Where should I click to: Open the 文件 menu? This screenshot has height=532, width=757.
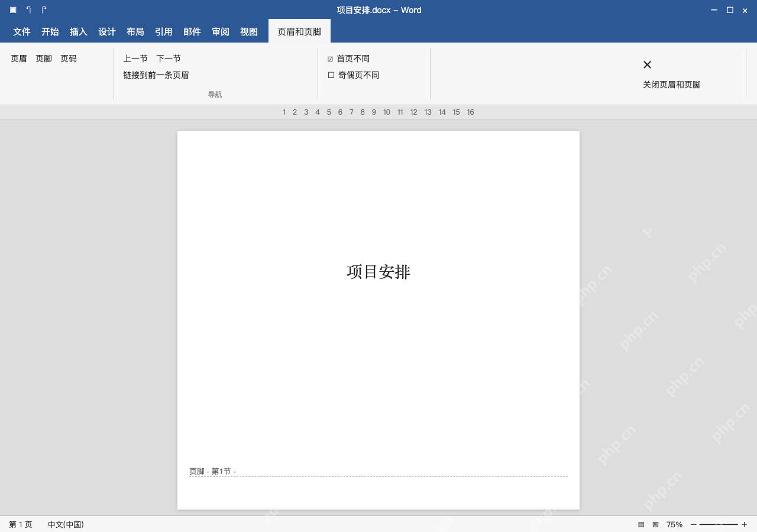[x=22, y=32]
